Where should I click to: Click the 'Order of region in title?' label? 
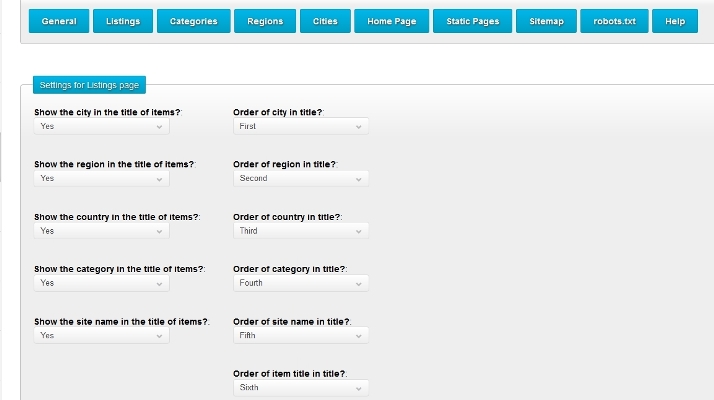pos(285,164)
